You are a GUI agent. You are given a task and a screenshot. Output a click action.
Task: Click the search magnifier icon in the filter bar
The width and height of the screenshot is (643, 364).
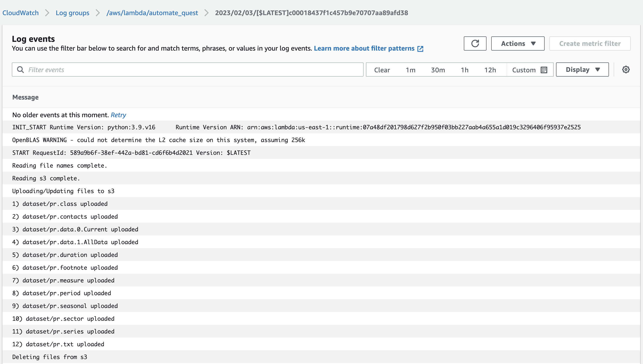(21, 70)
